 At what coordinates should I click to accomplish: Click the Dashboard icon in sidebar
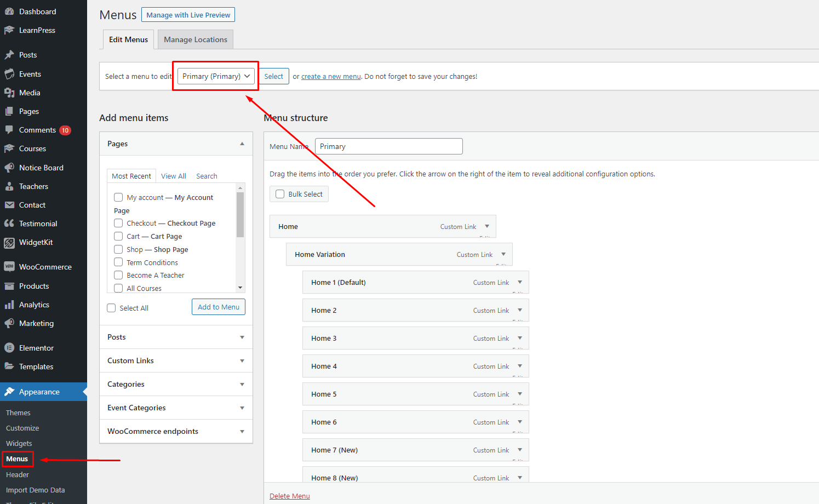pyautogui.click(x=9, y=12)
